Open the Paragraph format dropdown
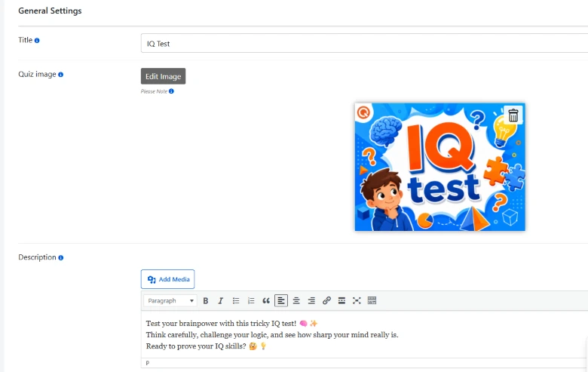The height and width of the screenshot is (372, 588). point(170,300)
